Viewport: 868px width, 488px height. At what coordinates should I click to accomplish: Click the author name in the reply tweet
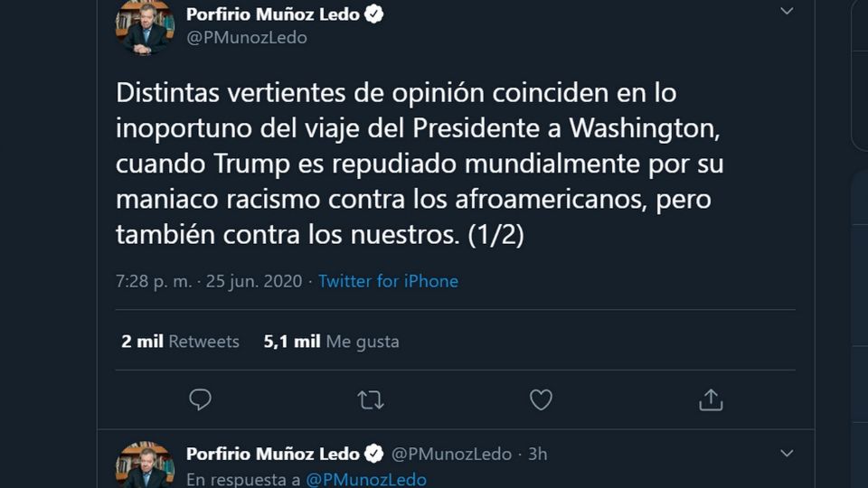272,454
